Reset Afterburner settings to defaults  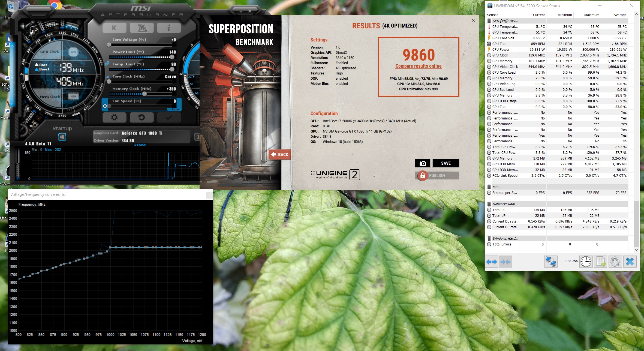click(x=142, y=118)
